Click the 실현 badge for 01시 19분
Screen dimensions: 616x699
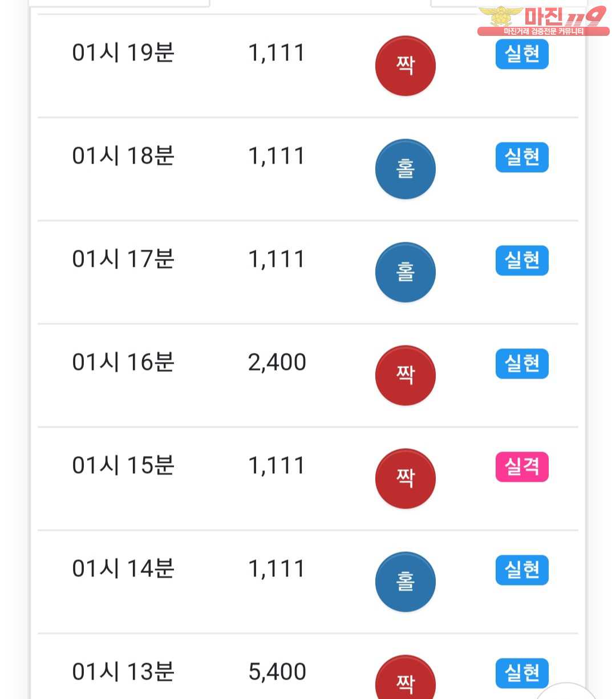pos(522,54)
